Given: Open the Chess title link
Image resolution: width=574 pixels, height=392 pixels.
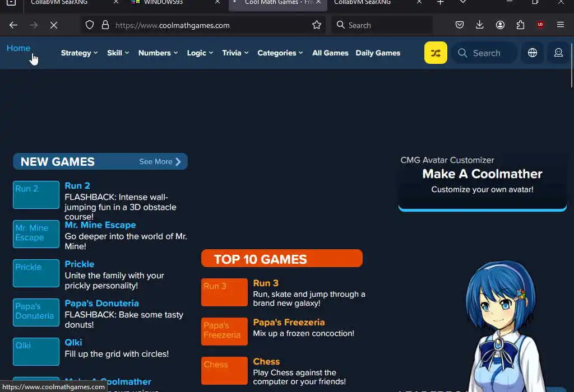Looking at the screenshot, I should 266,361.
